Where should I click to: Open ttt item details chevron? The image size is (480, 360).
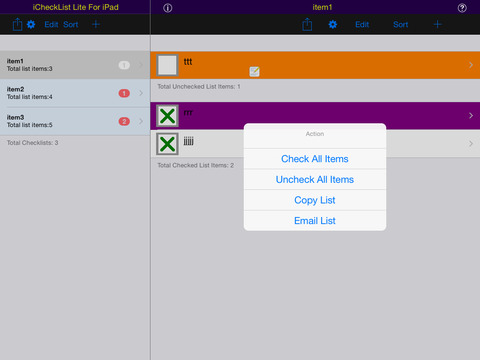[x=471, y=65]
